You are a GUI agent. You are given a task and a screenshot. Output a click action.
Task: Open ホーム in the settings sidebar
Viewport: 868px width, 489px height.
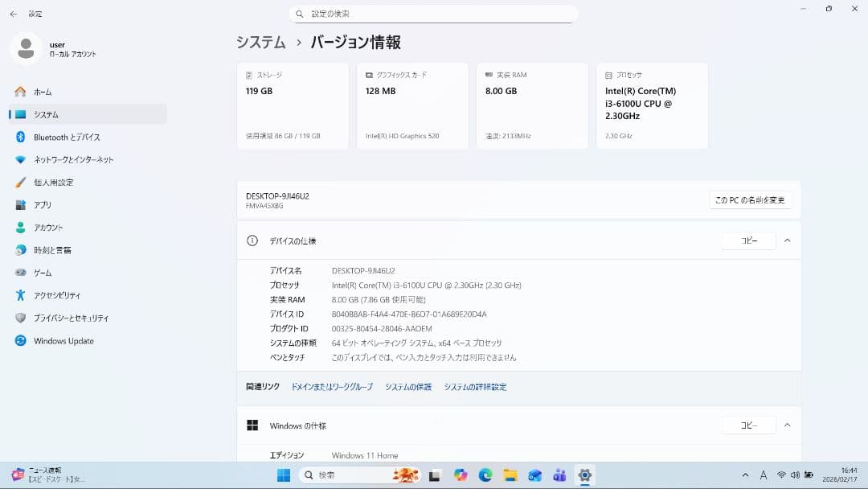(42, 92)
